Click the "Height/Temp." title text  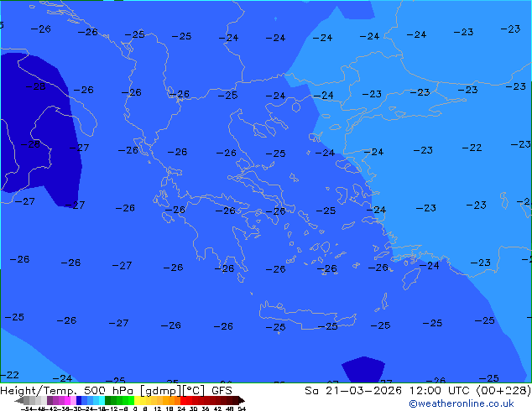tap(38, 391)
